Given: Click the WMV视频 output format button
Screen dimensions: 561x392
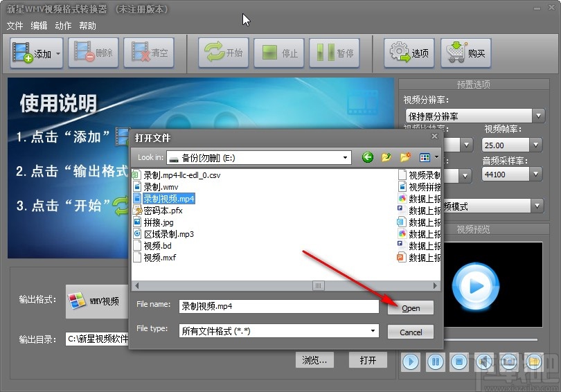Looking at the screenshot, I should pyautogui.click(x=96, y=301).
